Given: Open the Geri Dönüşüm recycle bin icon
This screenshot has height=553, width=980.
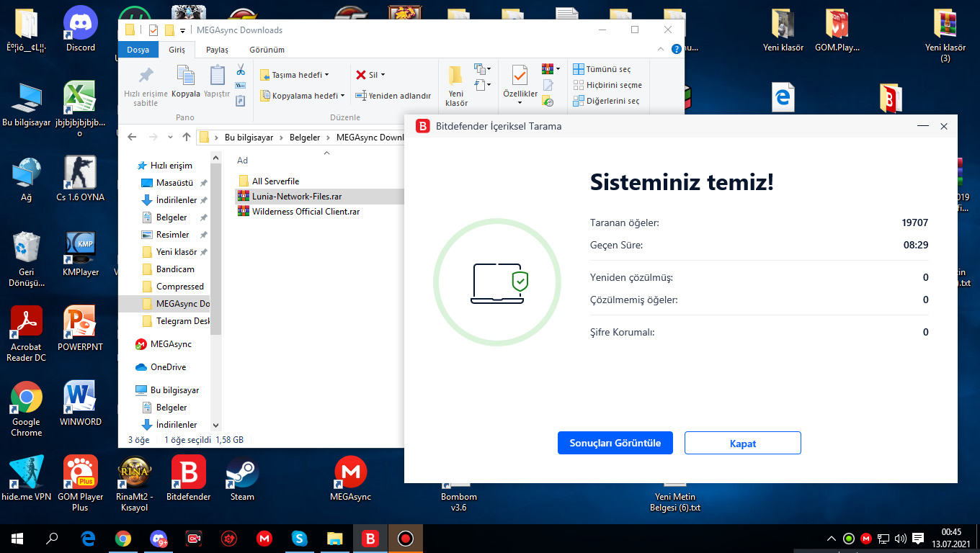Looking at the screenshot, I should (x=27, y=259).
